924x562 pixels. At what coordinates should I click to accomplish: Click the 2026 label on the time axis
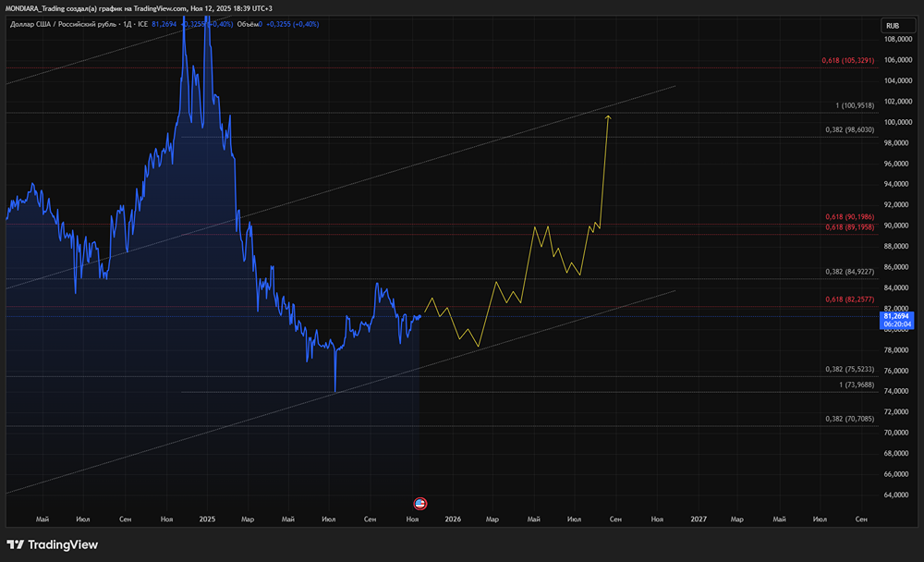[x=453, y=519]
